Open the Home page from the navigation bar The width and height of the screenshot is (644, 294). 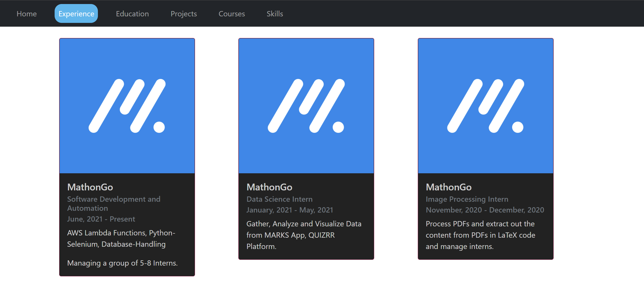pos(26,13)
